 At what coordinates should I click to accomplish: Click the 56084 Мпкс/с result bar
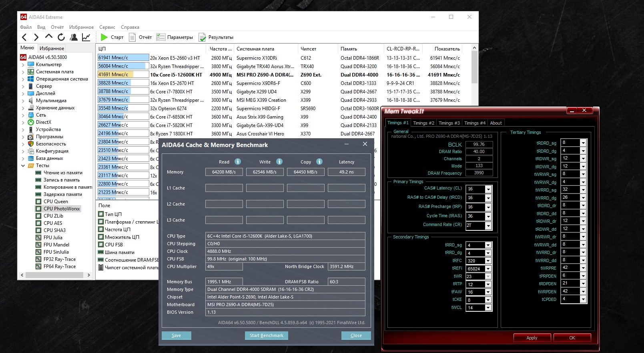click(x=123, y=66)
